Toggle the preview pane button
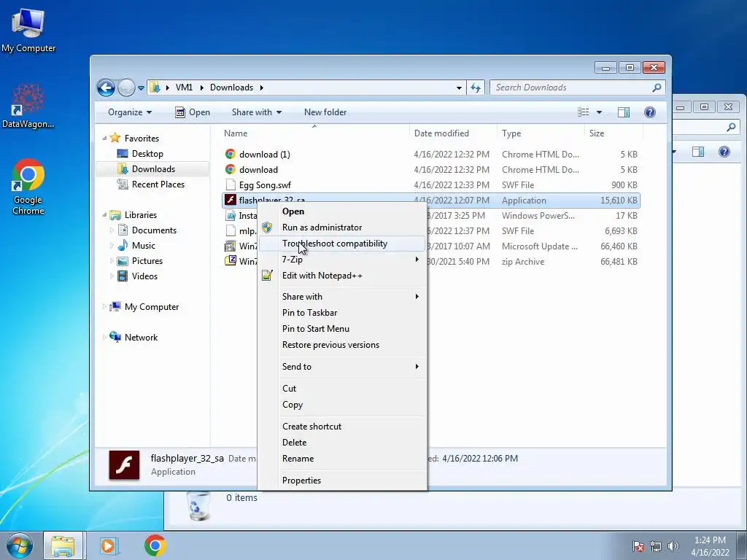 pyautogui.click(x=624, y=112)
